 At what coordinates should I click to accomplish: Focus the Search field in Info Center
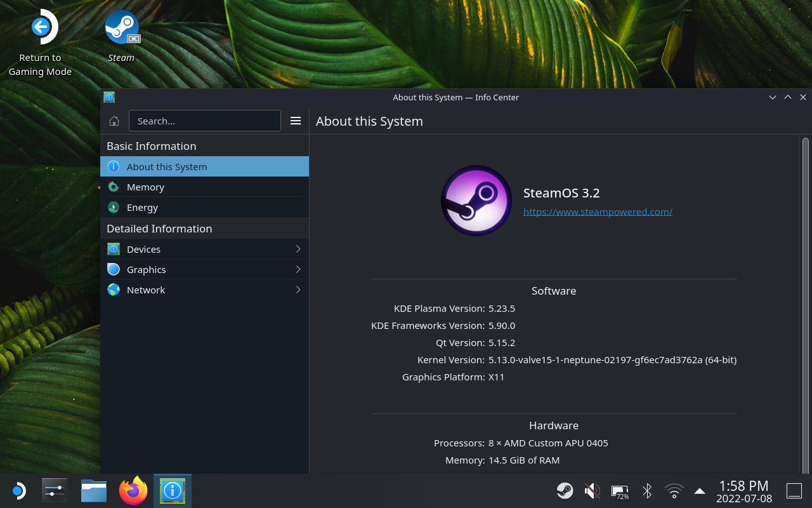click(x=205, y=121)
